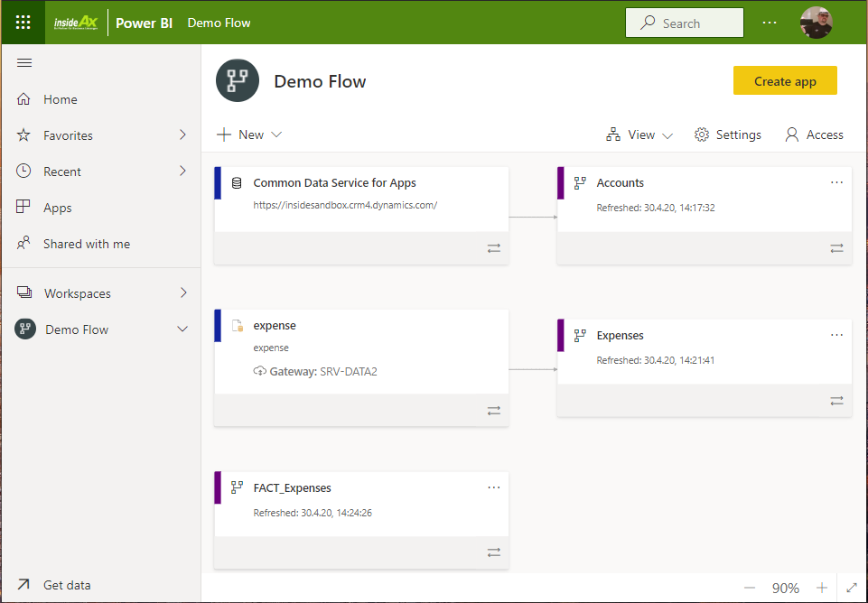Show lineage arrows on expense source card
868x603 pixels.
494,411
